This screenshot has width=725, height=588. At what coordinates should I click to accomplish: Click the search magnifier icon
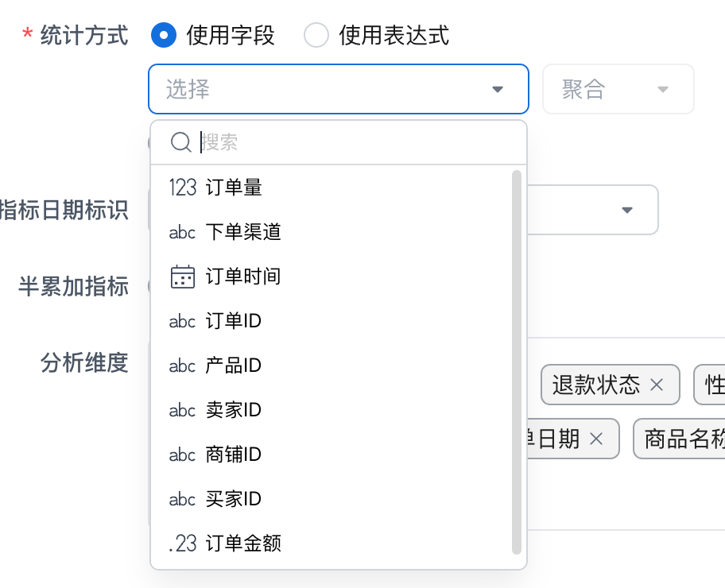click(x=181, y=142)
